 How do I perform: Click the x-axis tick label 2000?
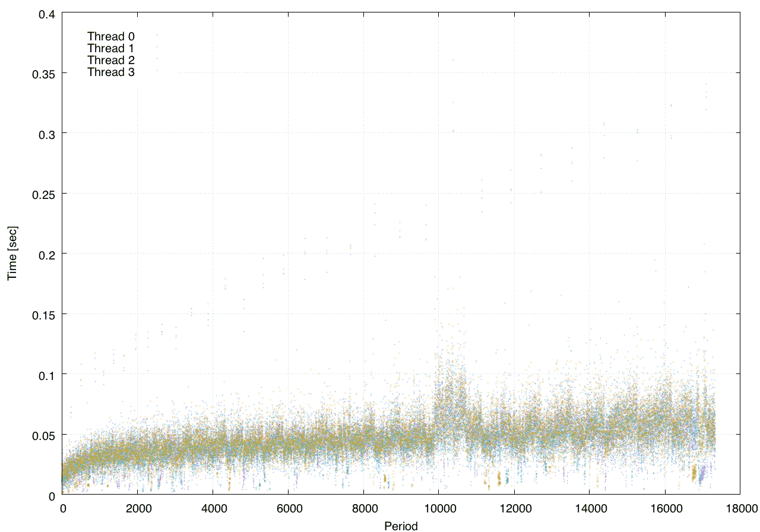point(138,509)
